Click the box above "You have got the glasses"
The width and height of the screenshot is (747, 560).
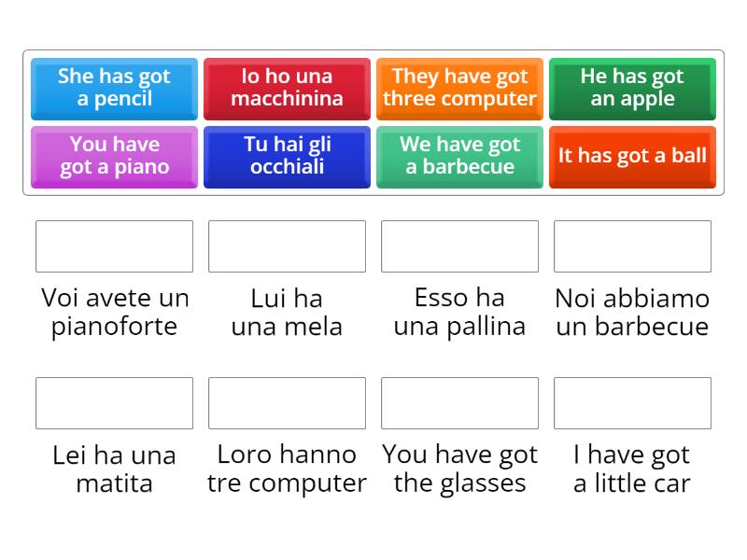(459, 403)
